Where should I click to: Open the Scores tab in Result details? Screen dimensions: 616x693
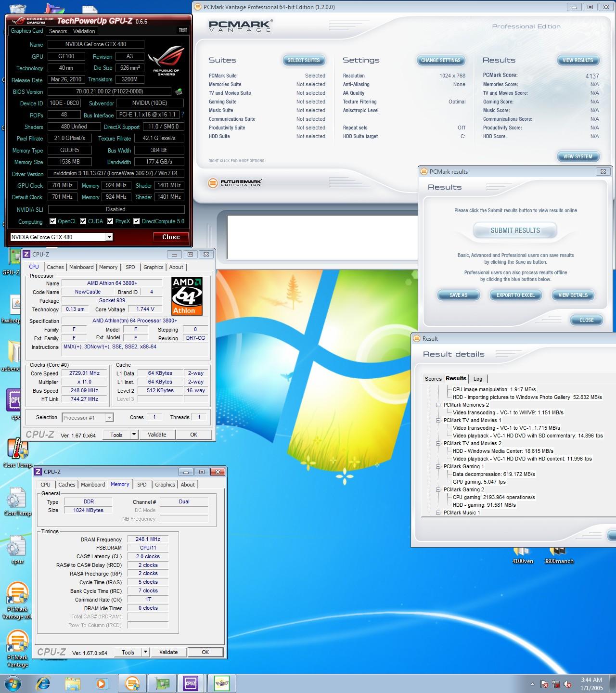[x=433, y=379]
